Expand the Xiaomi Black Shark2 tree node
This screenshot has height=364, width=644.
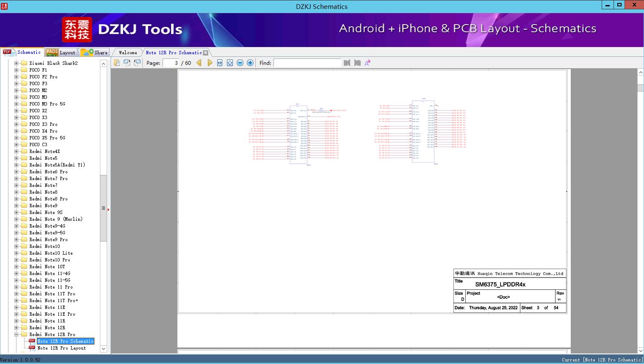16,63
